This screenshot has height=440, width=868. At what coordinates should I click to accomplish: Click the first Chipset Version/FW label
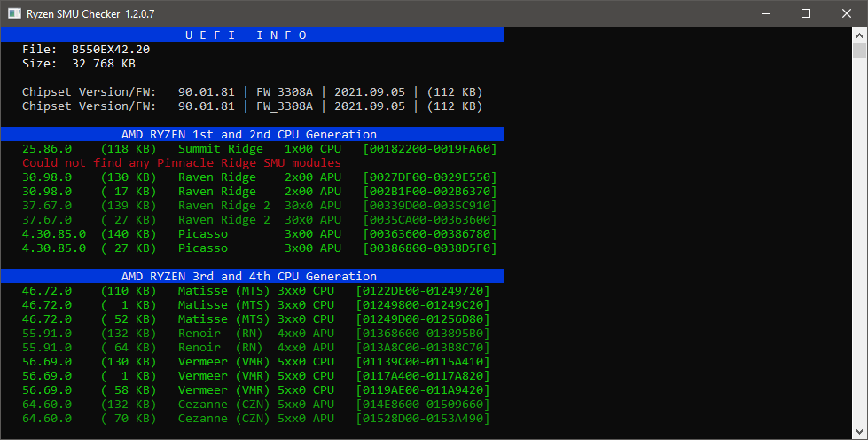90,92
